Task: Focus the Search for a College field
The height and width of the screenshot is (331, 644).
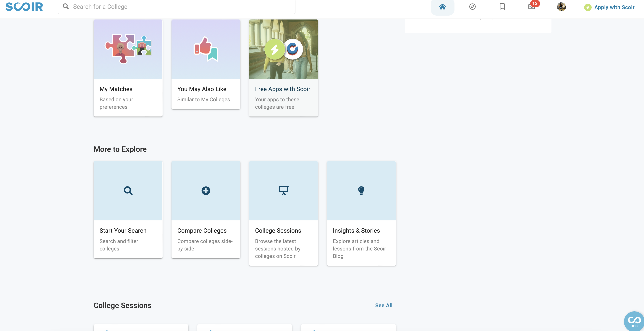Action: point(177,7)
